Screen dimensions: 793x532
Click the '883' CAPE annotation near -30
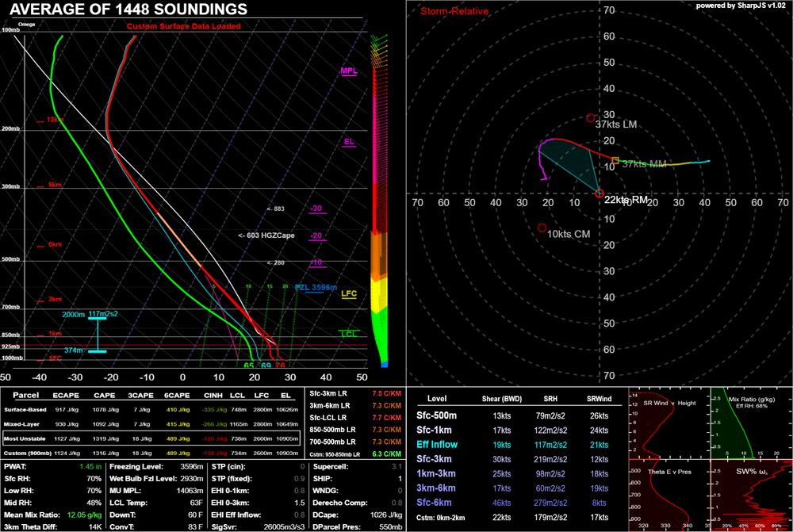click(x=276, y=209)
